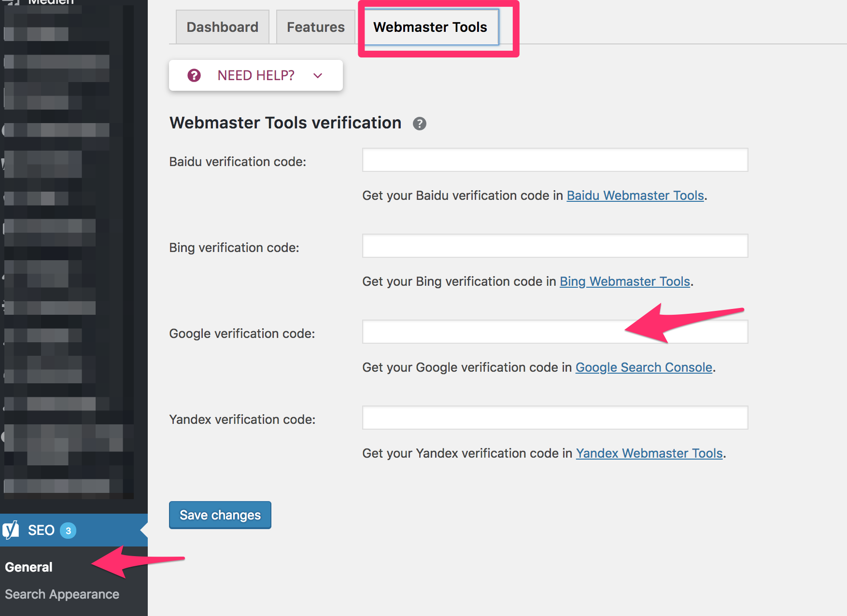Focus the Yandex verification code field
Screen dimensions: 847x616
[x=555, y=418]
